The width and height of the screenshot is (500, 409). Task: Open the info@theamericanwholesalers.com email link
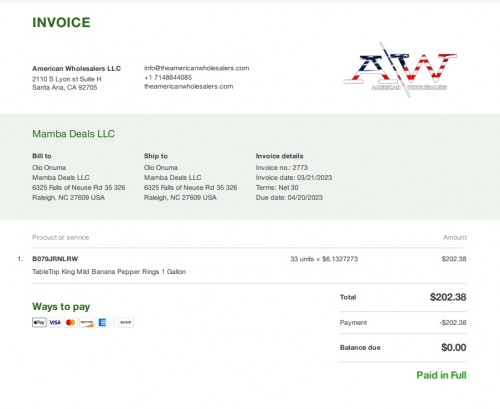point(197,68)
